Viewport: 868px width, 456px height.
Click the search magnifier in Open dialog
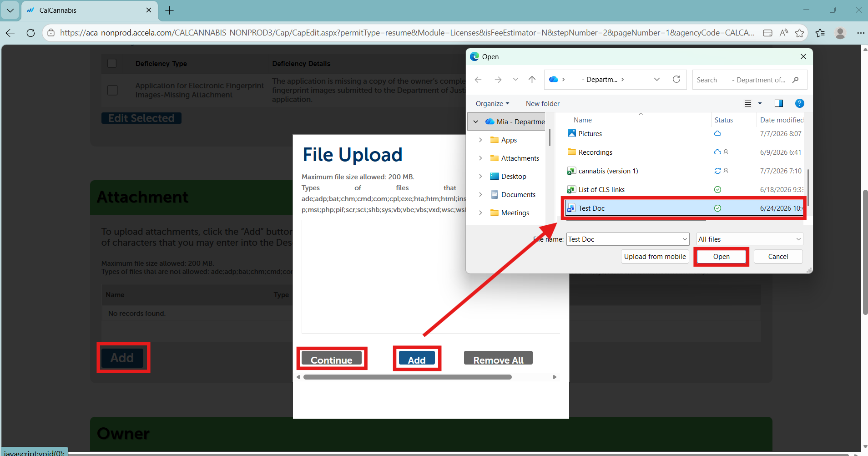[795, 80]
